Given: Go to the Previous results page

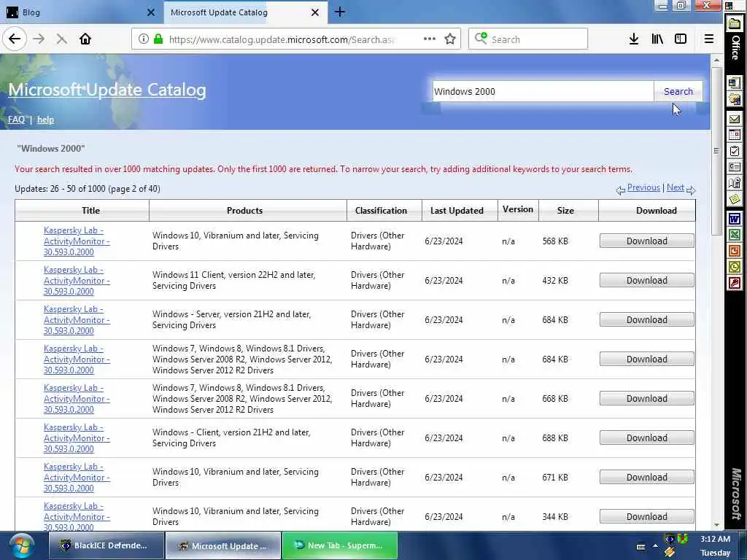Looking at the screenshot, I should (643, 187).
